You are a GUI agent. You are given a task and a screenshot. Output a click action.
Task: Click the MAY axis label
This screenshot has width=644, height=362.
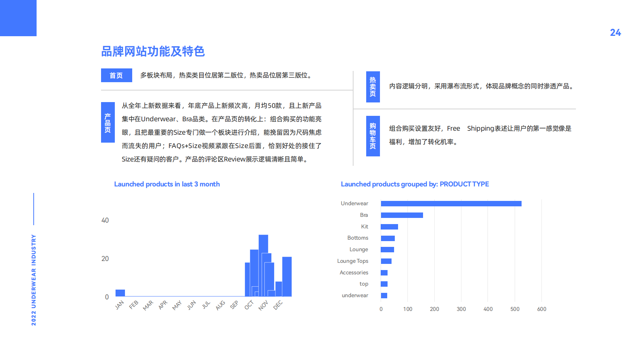pyautogui.click(x=177, y=306)
